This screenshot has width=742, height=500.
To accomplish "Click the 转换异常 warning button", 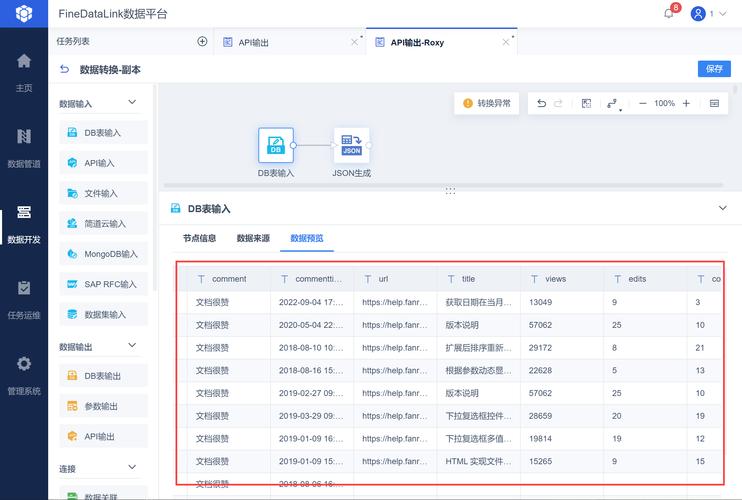I will (x=486, y=103).
